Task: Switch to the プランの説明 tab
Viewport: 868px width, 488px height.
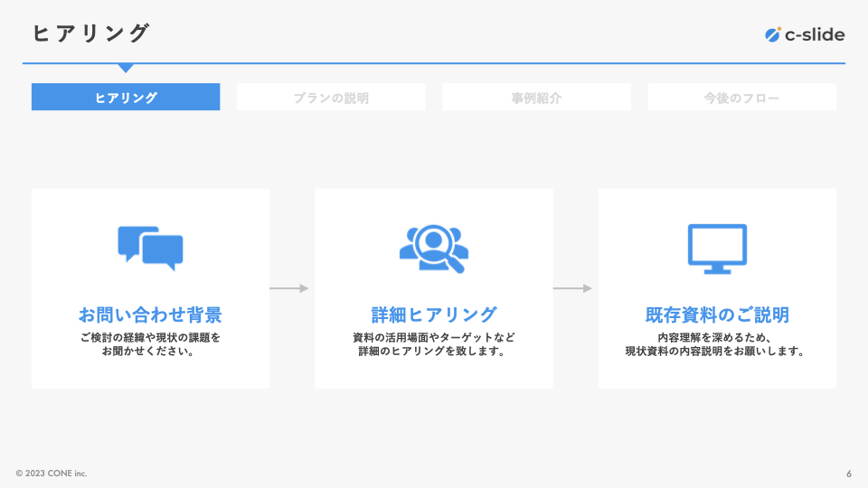Action: (331, 98)
